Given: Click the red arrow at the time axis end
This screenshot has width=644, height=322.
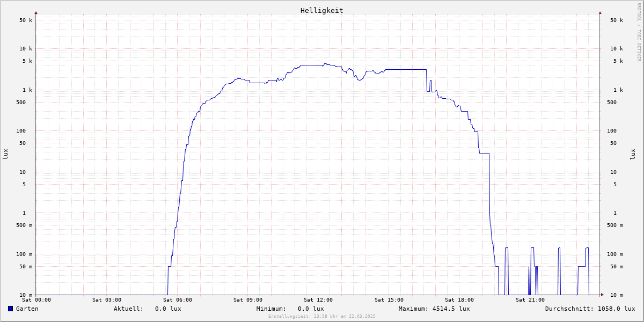Looking at the screenshot, I should 602,295.
